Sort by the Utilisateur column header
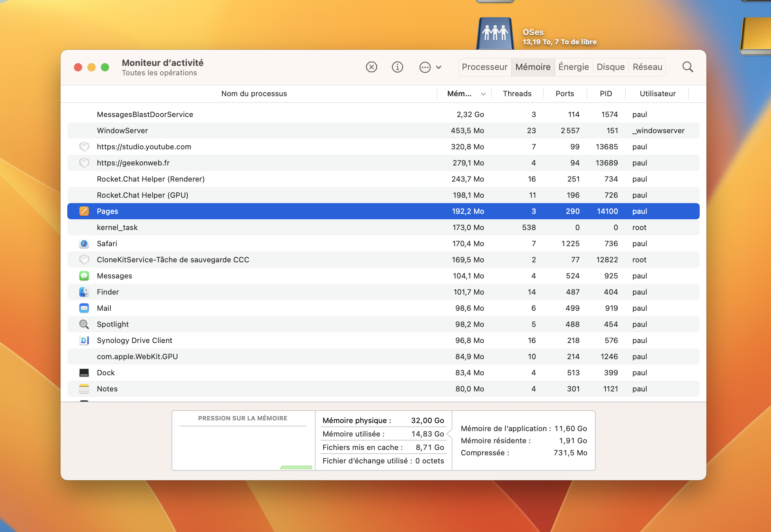 [658, 93]
